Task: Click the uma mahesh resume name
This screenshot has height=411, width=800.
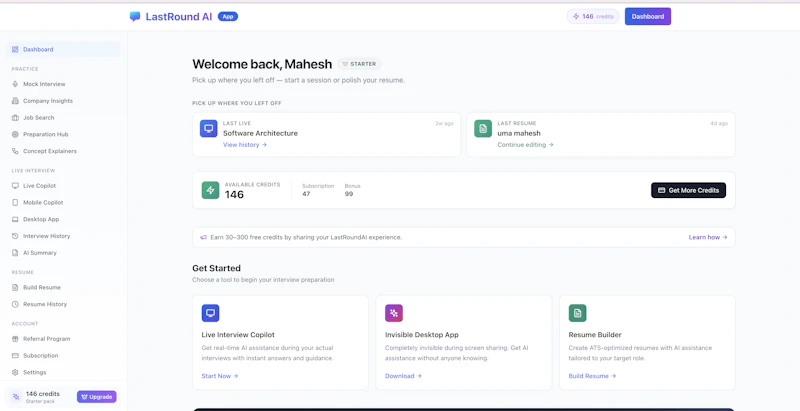Action: click(519, 133)
